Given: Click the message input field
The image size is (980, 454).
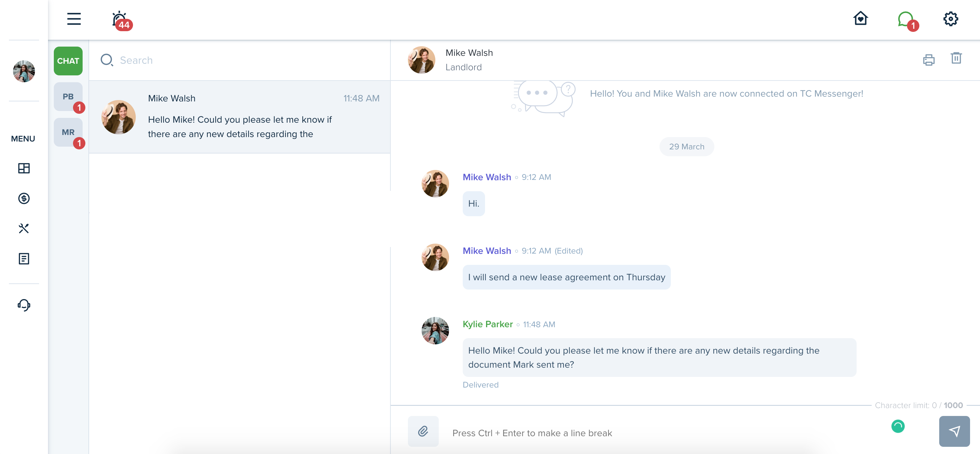Looking at the screenshot, I should [x=666, y=433].
